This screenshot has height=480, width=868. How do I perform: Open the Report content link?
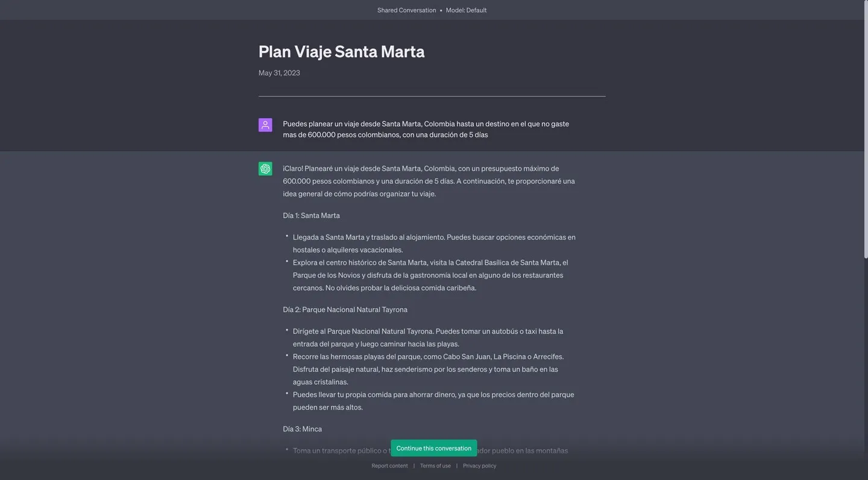(x=389, y=466)
